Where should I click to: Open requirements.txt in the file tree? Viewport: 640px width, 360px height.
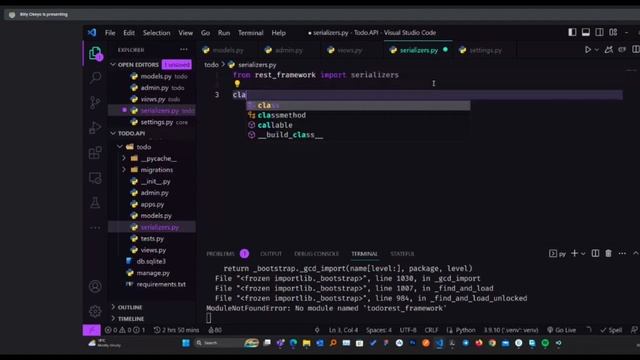pyautogui.click(x=161, y=284)
